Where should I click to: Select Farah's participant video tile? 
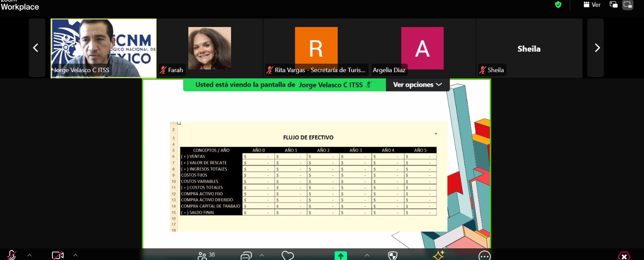[210, 48]
